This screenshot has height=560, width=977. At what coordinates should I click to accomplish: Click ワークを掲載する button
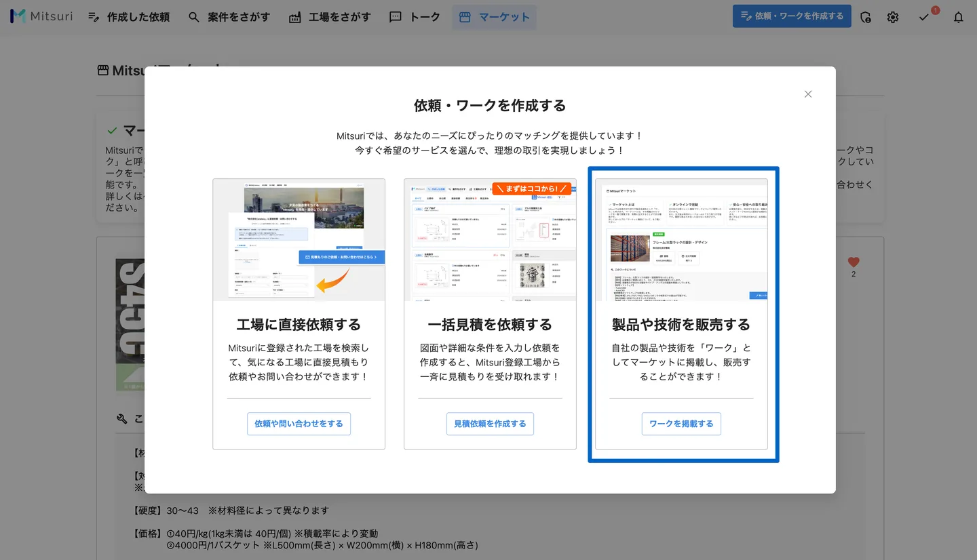point(681,424)
